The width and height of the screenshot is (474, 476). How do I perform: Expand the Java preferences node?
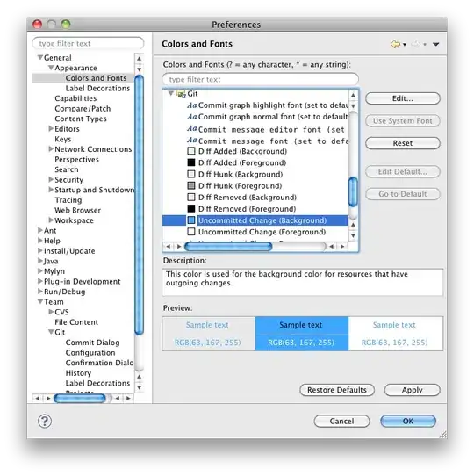point(40,261)
